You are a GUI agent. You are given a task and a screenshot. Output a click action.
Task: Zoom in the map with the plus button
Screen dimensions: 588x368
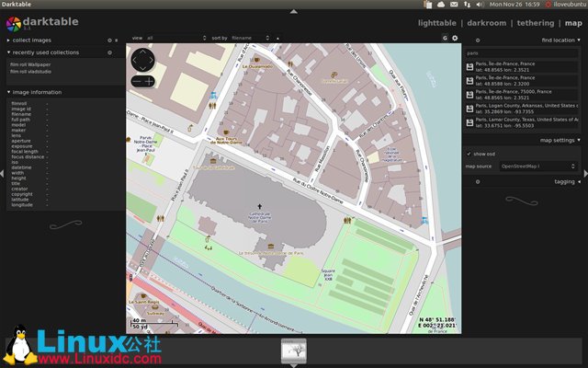(x=149, y=82)
